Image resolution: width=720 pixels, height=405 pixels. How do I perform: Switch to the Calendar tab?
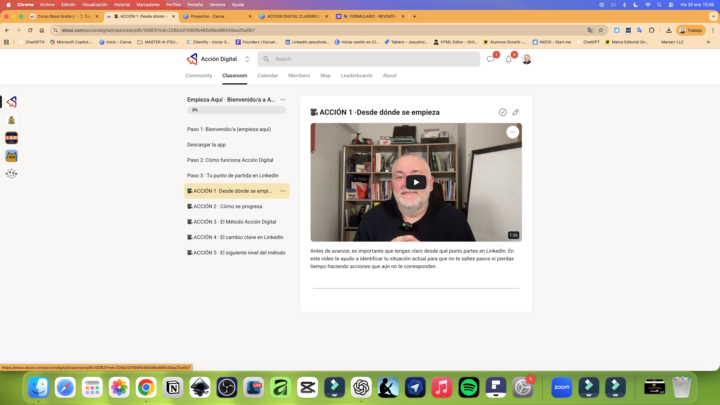coord(268,75)
